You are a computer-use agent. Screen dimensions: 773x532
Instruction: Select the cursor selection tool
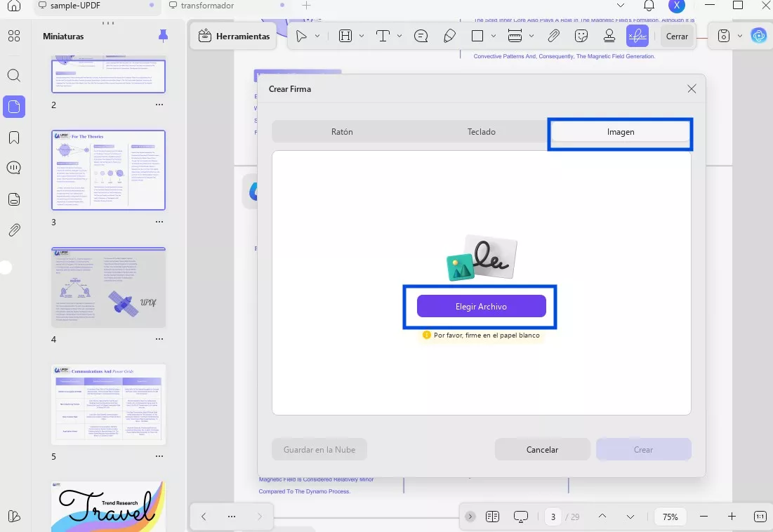300,36
